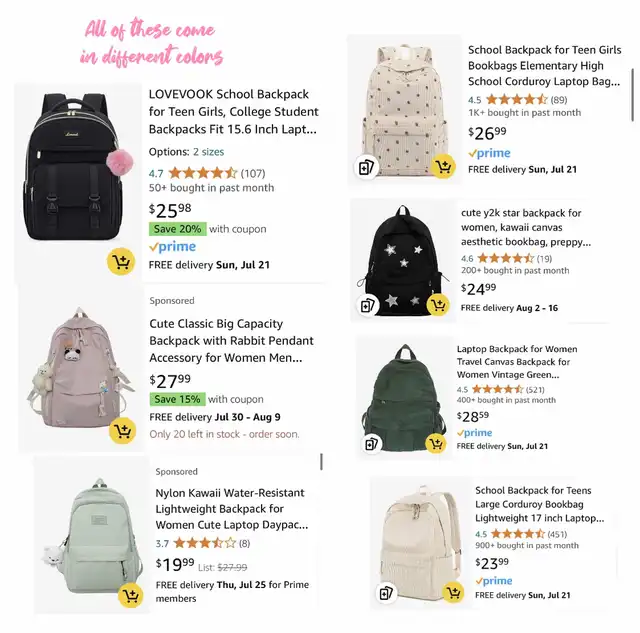Click Save 15% coupon badge

(178, 399)
